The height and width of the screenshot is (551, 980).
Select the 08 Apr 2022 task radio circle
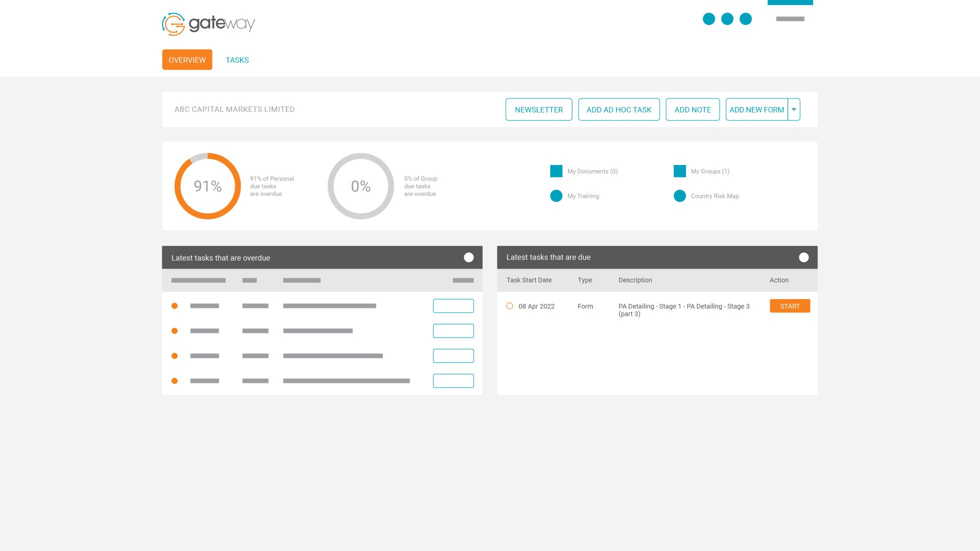pyautogui.click(x=509, y=306)
